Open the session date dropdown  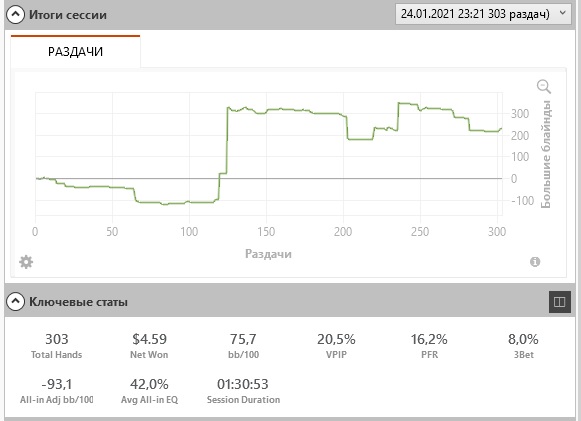click(483, 14)
